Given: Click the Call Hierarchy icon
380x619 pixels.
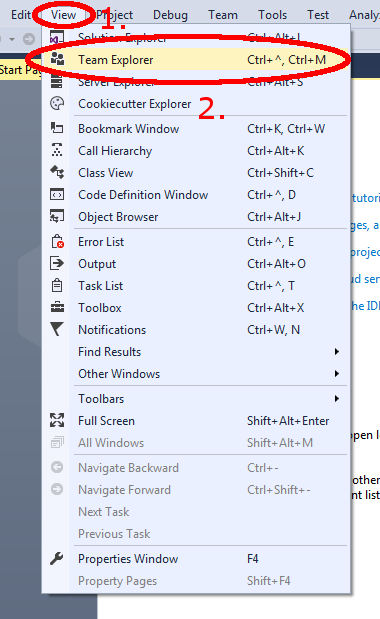Looking at the screenshot, I should (x=57, y=150).
